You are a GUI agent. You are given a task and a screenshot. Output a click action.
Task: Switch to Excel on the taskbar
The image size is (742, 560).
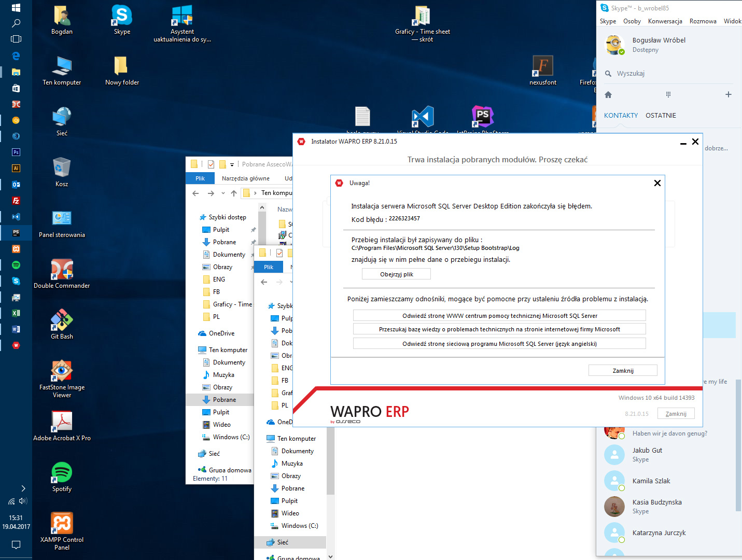(x=16, y=313)
